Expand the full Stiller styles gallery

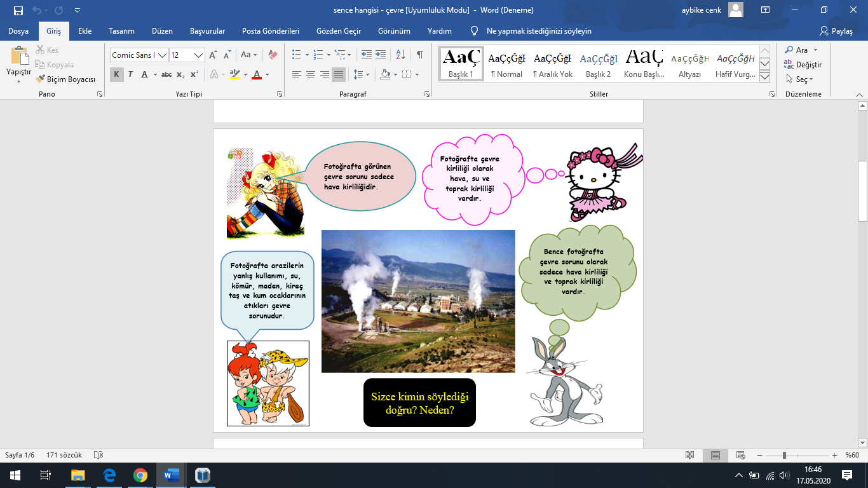(765, 76)
